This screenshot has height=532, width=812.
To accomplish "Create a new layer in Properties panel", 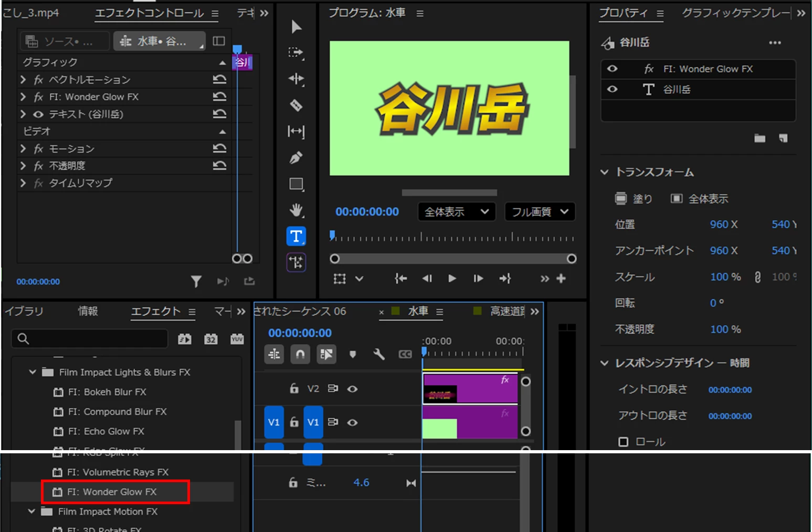I will pyautogui.click(x=783, y=138).
